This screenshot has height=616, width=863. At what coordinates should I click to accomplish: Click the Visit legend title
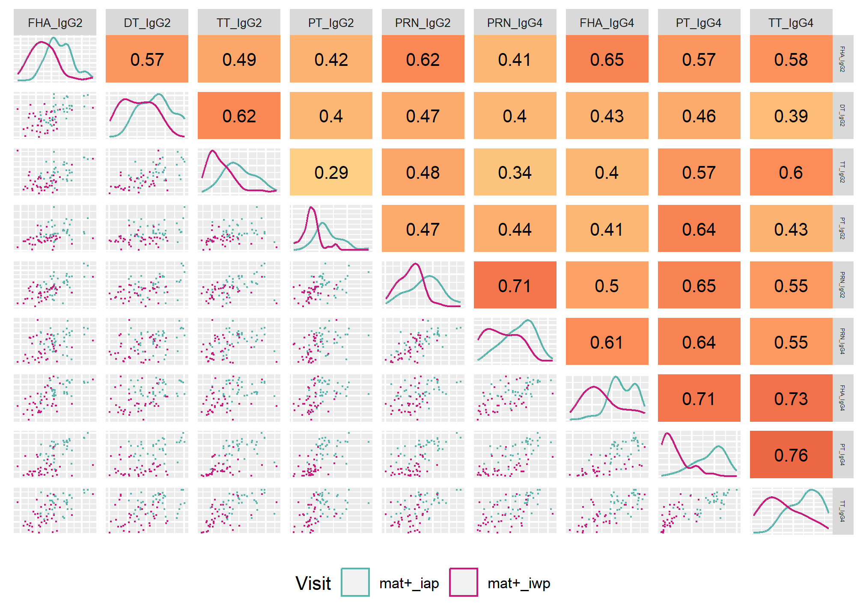click(313, 583)
